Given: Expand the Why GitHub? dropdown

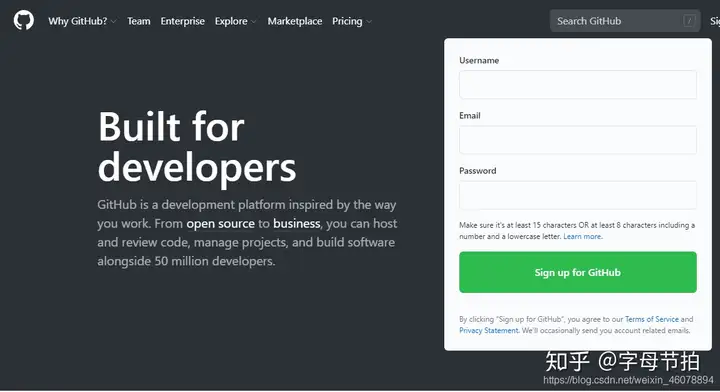Looking at the screenshot, I should pos(82,21).
